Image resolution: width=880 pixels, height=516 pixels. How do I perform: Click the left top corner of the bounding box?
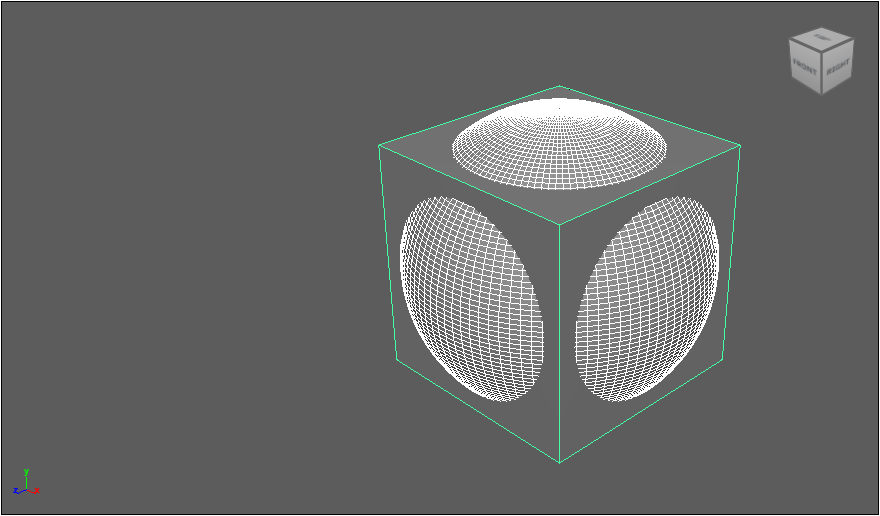379,146
